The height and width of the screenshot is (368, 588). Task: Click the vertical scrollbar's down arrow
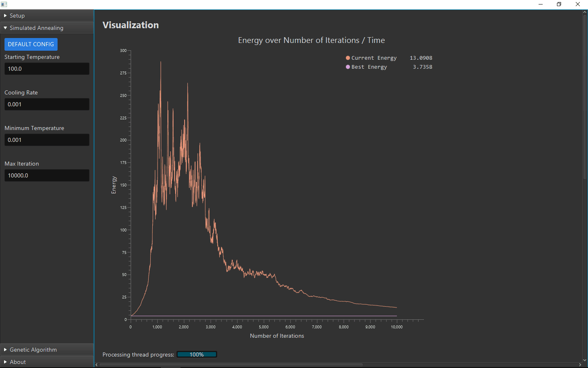(585, 360)
